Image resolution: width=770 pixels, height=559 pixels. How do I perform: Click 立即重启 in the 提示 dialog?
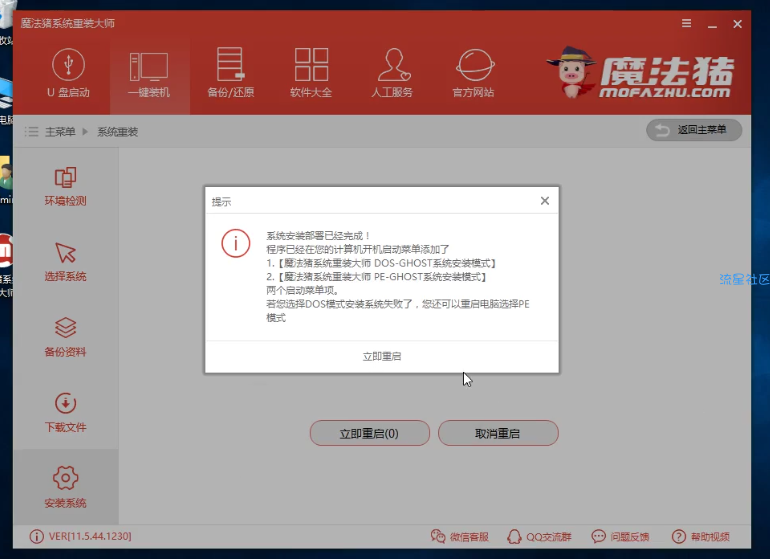pos(382,357)
